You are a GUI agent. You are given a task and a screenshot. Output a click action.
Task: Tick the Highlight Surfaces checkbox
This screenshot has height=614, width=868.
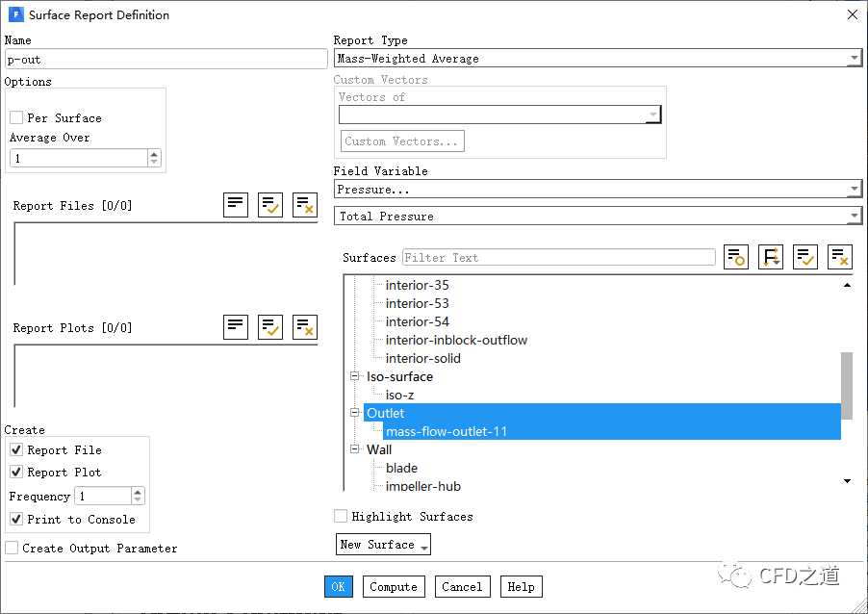(x=341, y=517)
